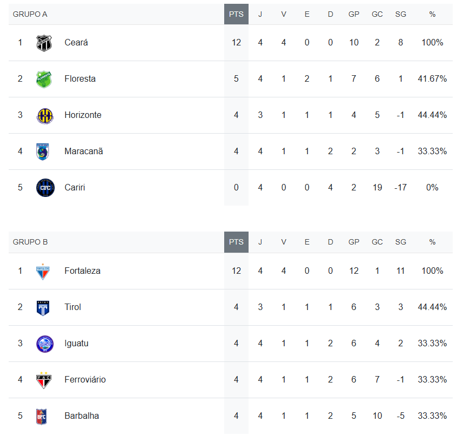Click the Barbalha BFC badge
The width and height of the screenshot is (476, 448).
click(42, 417)
